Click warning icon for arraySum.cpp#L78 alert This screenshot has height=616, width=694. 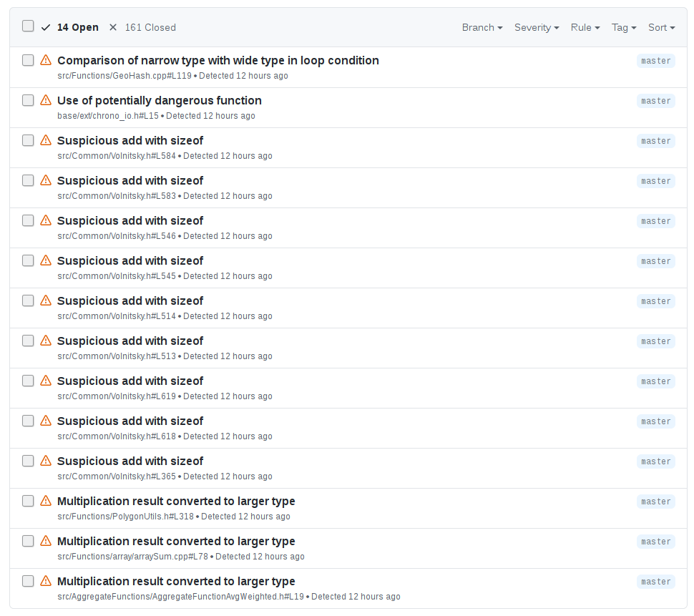click(x=46, y=541)
